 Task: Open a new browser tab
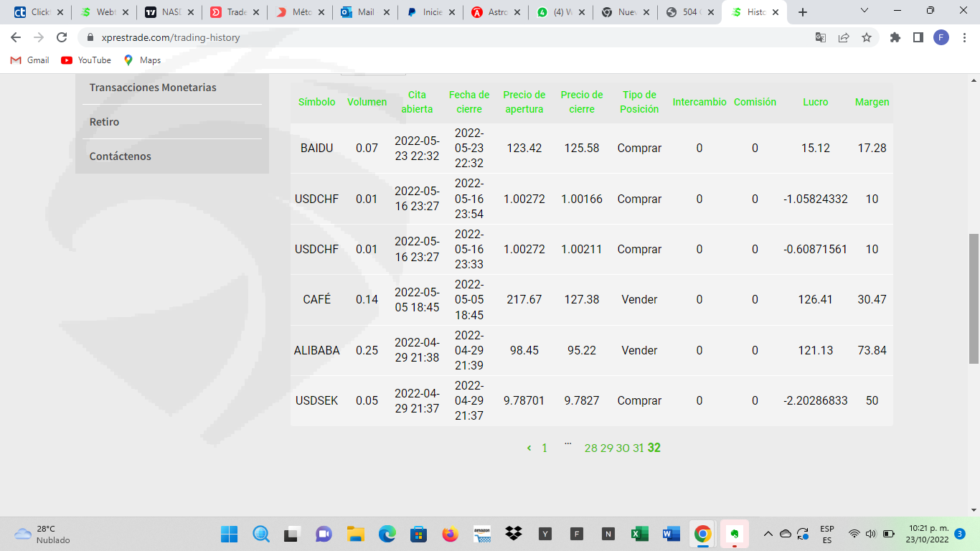pyautogui.click(x=803, y=12)
